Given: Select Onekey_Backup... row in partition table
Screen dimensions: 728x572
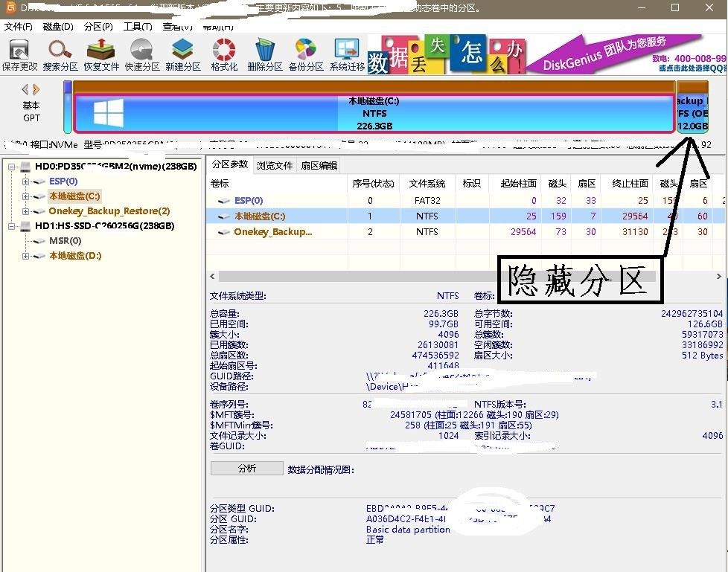Looking at the screenshot, I should click(466, 232).
